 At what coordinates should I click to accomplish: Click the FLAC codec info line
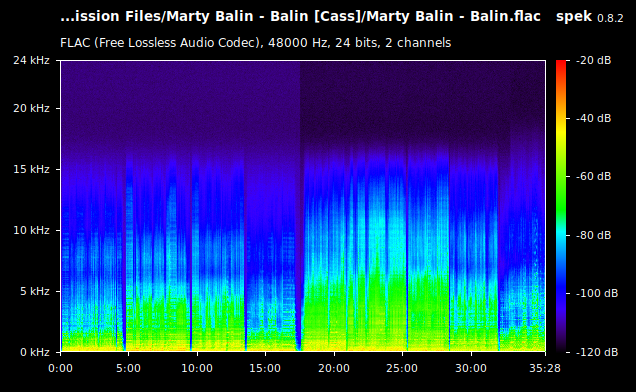click(x=256, y=43)
